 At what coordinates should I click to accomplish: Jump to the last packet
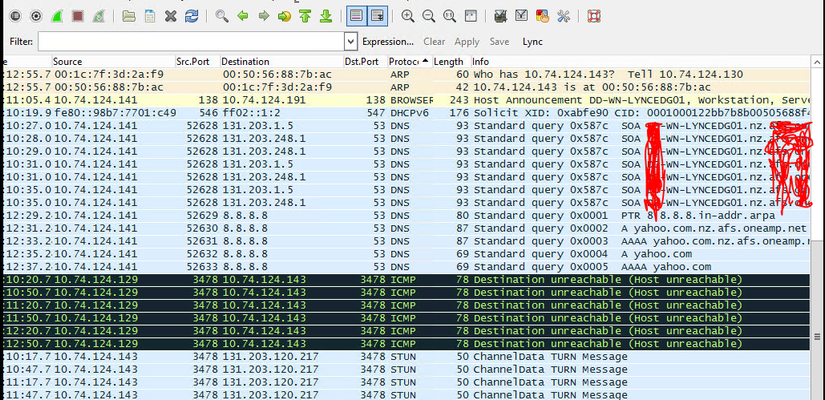tap(326, 16)
